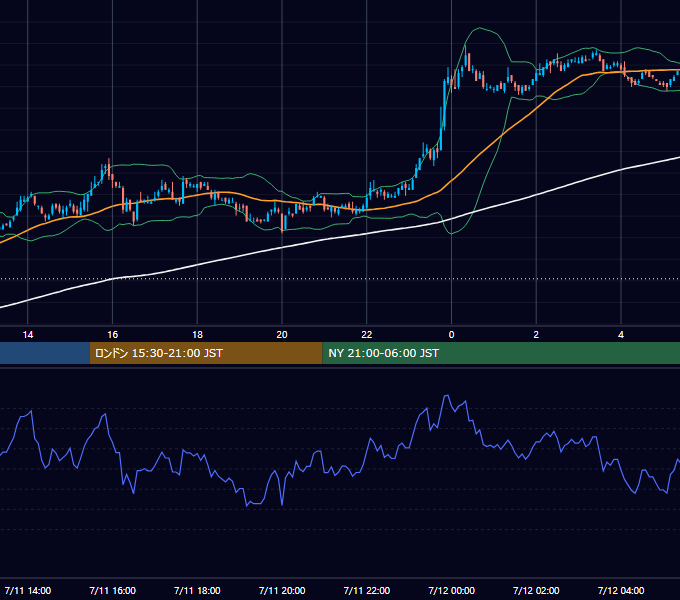Click the 7/11 16:00 date label

coord(112,590)
